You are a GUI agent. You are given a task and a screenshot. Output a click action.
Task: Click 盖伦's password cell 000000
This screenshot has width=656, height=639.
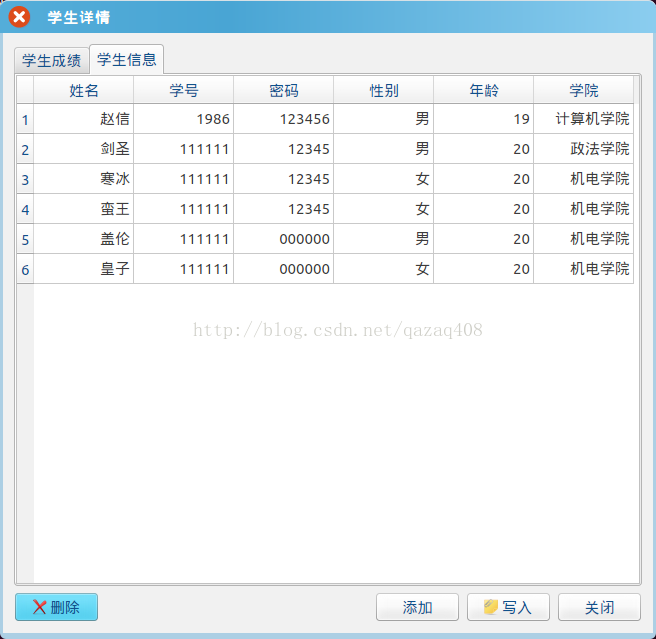[283, 239]
